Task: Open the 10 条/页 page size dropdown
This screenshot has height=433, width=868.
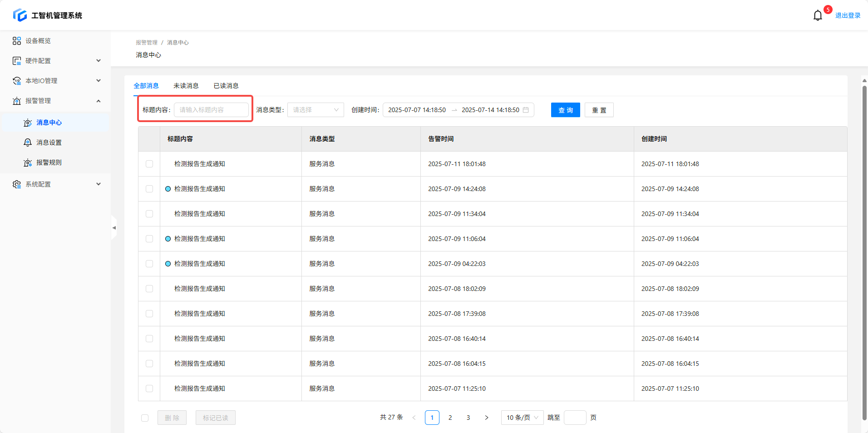Action: point(522,418)
